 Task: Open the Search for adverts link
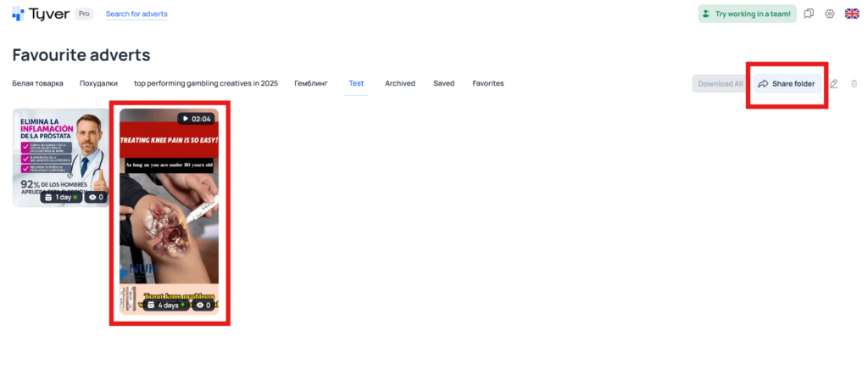[136, 14]
